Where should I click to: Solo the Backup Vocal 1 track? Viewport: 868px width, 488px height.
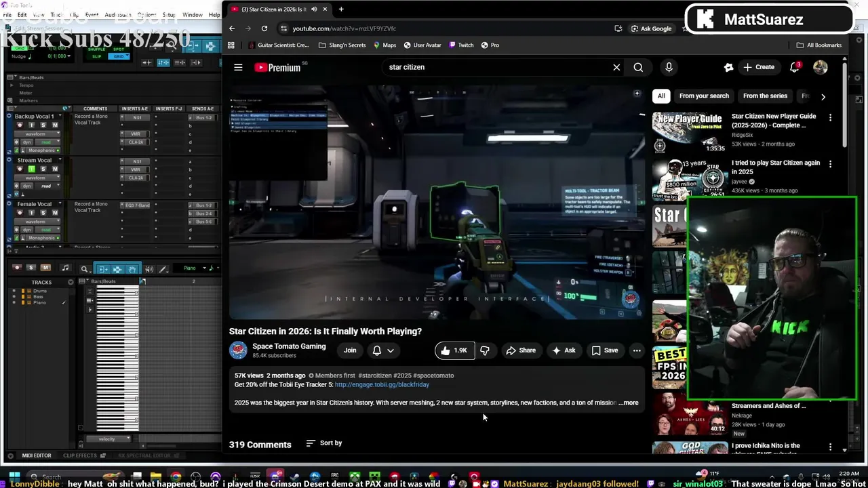[x=43, y=125]
